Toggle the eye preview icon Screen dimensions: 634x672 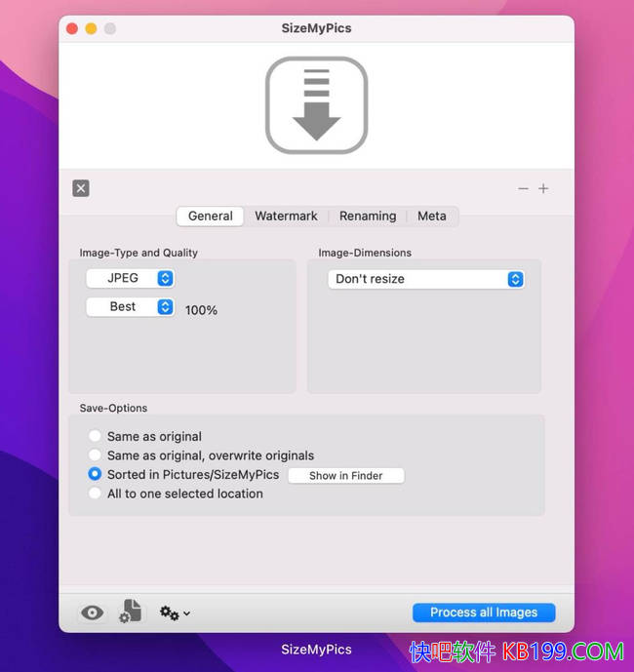point(92,613)
